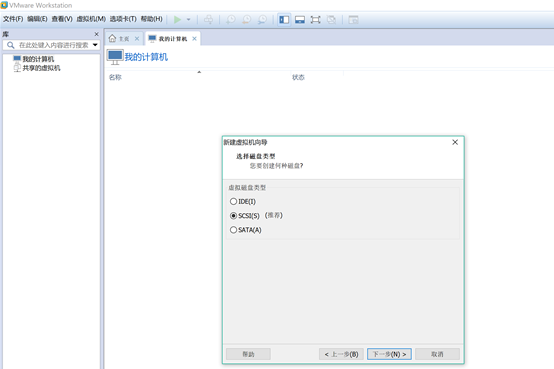Viewport: 554px width, 369px height.
Task: Enter full screen mode icon
Action: tap(316, 19)
